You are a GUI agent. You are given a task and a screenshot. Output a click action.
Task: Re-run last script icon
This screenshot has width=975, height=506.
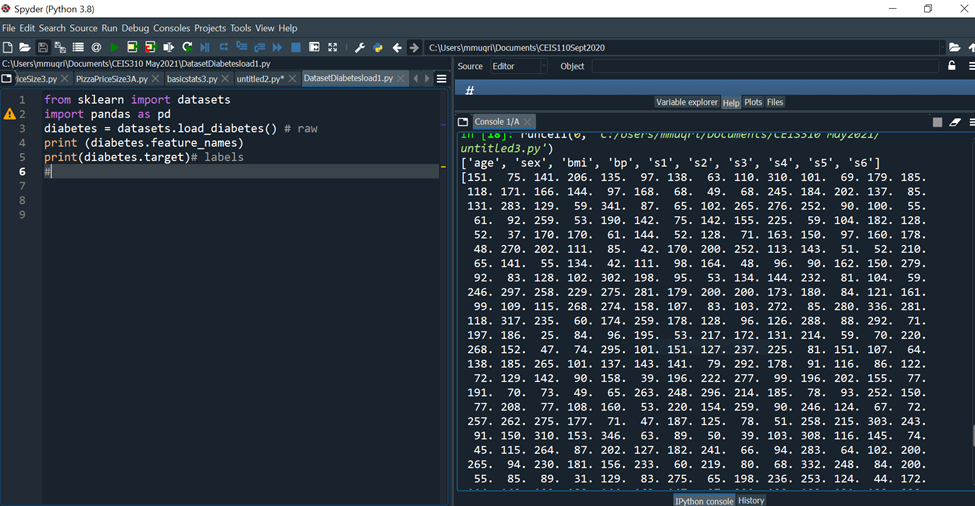(x=187, y=47)
